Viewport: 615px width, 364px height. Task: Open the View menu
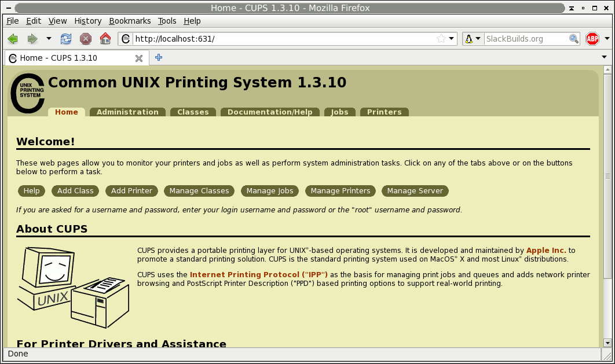pos(58,21)
